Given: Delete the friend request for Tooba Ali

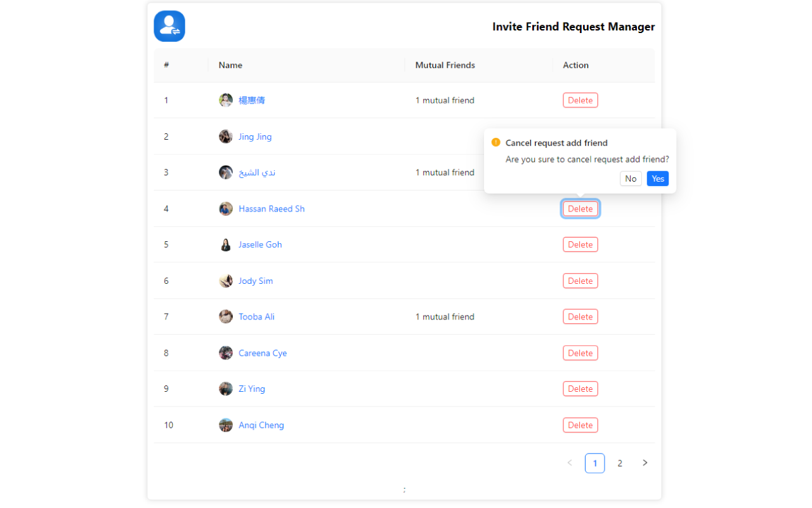Looking at the screenshot, I should pyautogui.click(x=580, y=316).
